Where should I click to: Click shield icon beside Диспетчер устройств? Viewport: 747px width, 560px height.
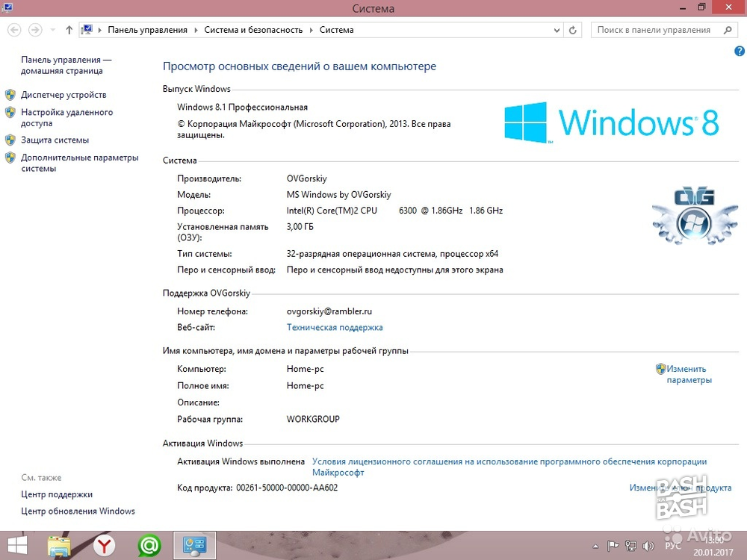tap(10, 95)
